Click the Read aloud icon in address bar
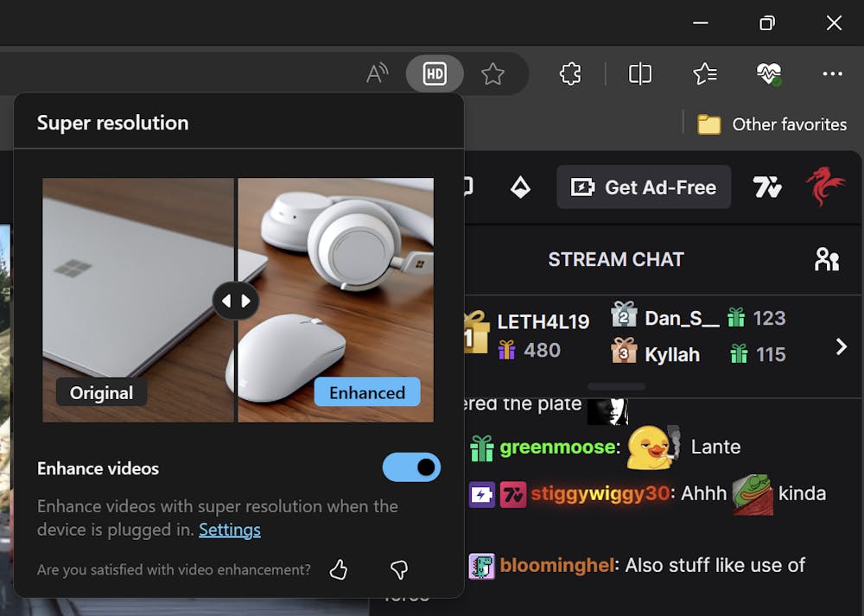Image resolution: width=864 pixels, height=616 pixels. (378, 73)
